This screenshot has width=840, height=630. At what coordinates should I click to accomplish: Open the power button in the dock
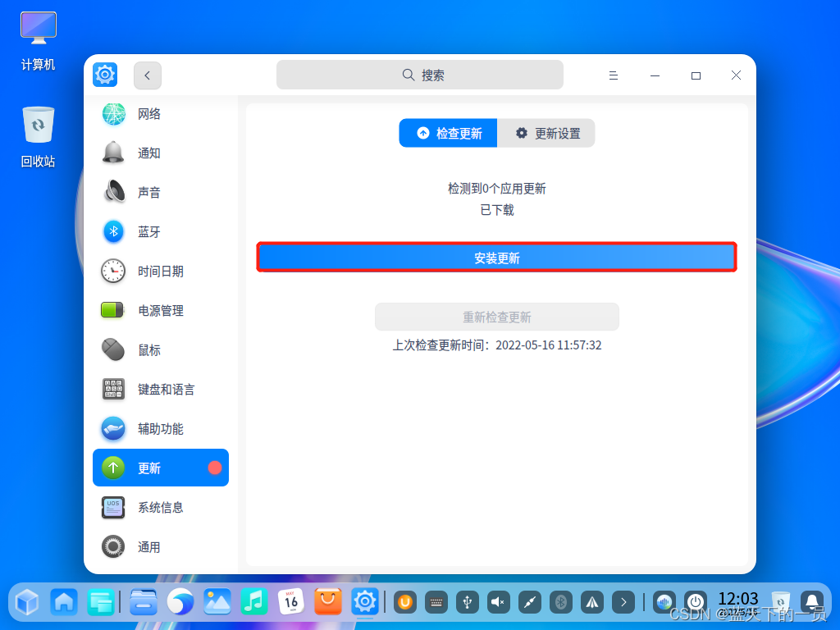point(696,603)
